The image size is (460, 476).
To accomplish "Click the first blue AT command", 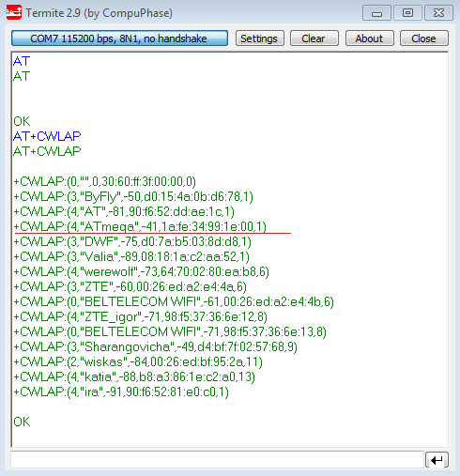I will (22, 61).
